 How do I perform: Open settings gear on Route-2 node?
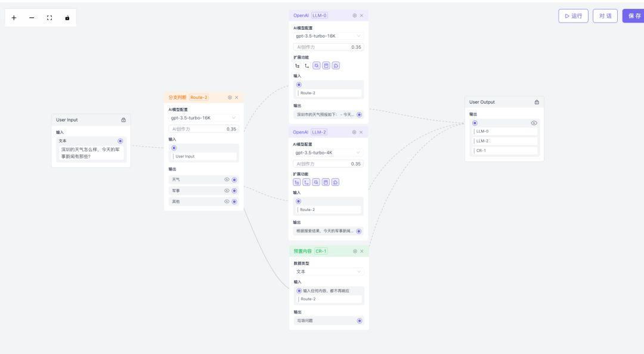click(x=230, y=97)
